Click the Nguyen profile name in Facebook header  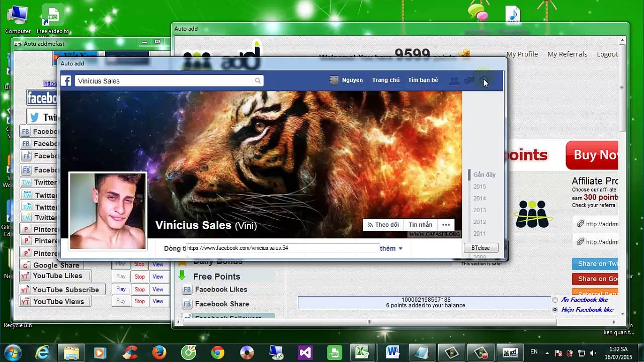pyautogui.click(x=352, y=80)
